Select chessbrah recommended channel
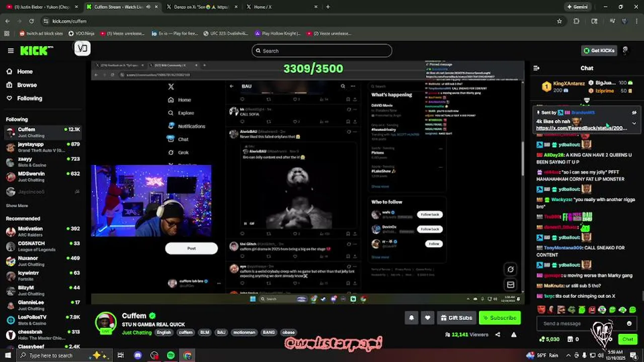 click(43, 335)
